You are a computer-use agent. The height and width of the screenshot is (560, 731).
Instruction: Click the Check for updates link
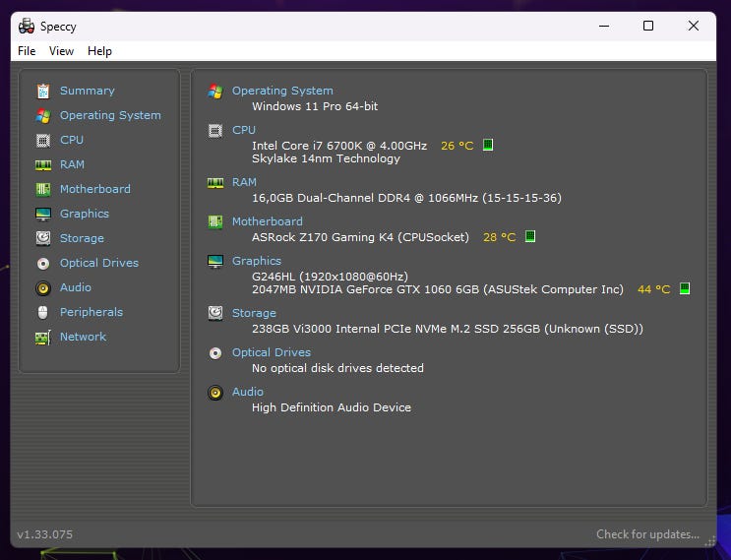pyautogui.click(x=647, y=534)
